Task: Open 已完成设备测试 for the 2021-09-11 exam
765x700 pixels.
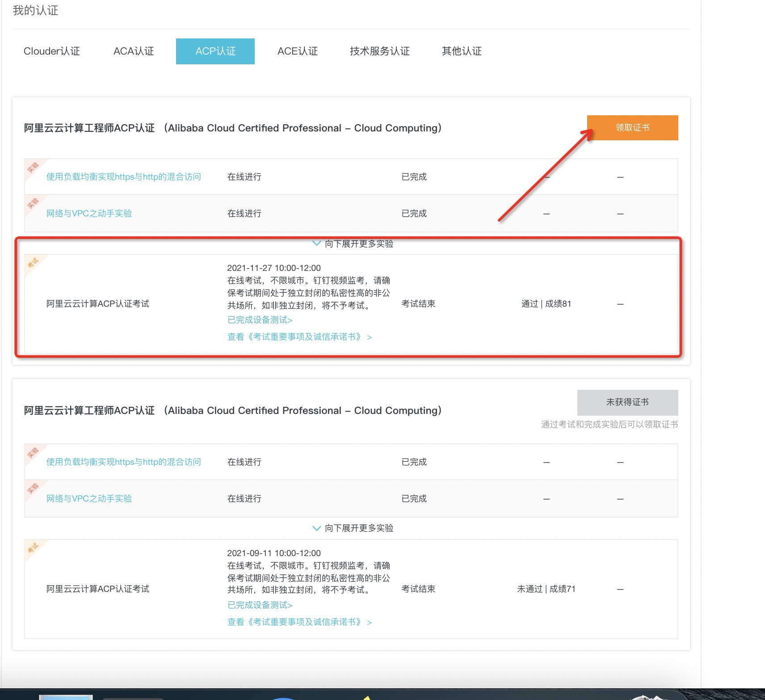Action: [260, 605]
